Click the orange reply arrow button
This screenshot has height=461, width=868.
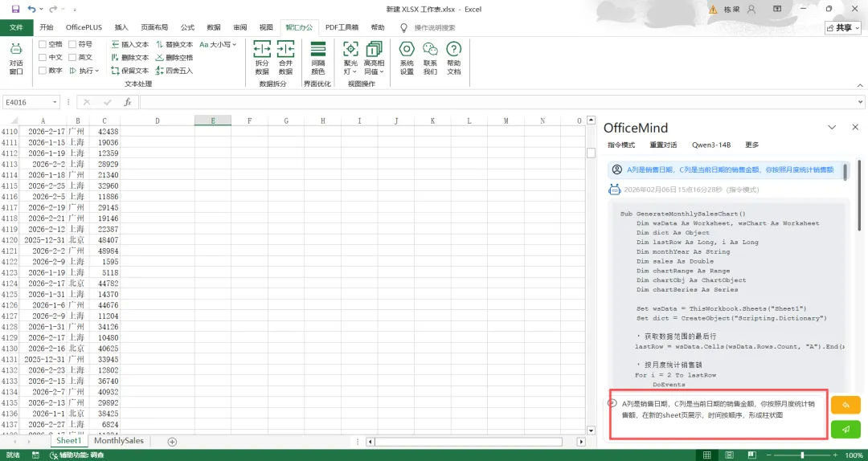point(845,405)
